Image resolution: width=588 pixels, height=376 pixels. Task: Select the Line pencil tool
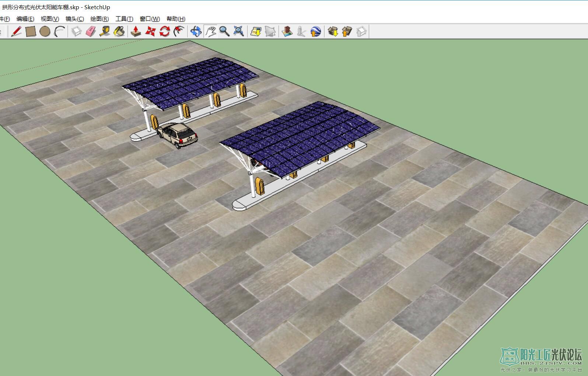click(16, 31)
